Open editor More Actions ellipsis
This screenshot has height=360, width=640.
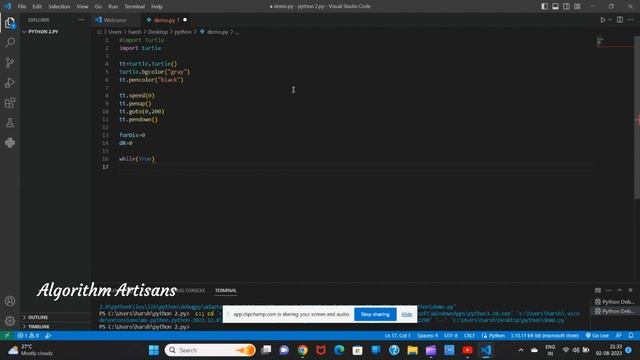pos(631,20)
